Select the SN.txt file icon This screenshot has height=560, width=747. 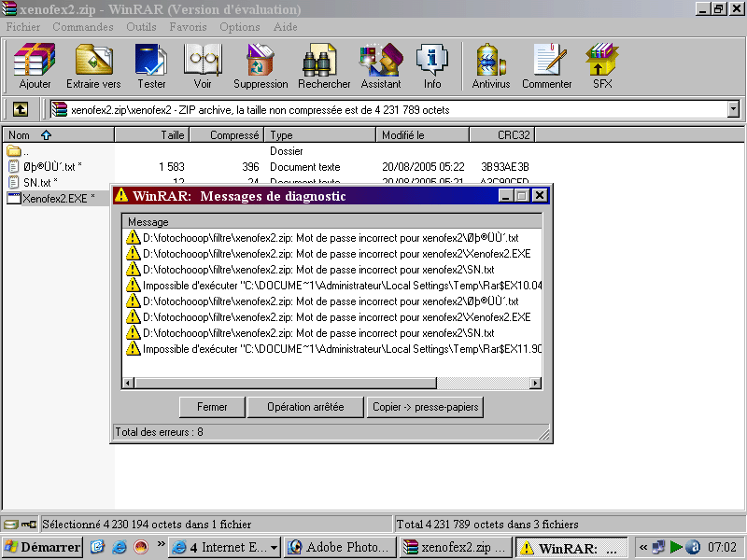click(x=14, y=182)
